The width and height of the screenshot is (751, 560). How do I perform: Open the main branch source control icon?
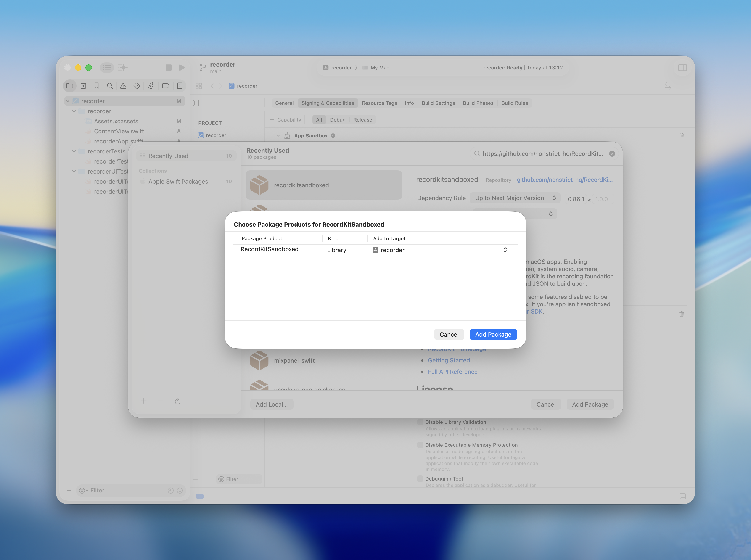coord(203,67)
